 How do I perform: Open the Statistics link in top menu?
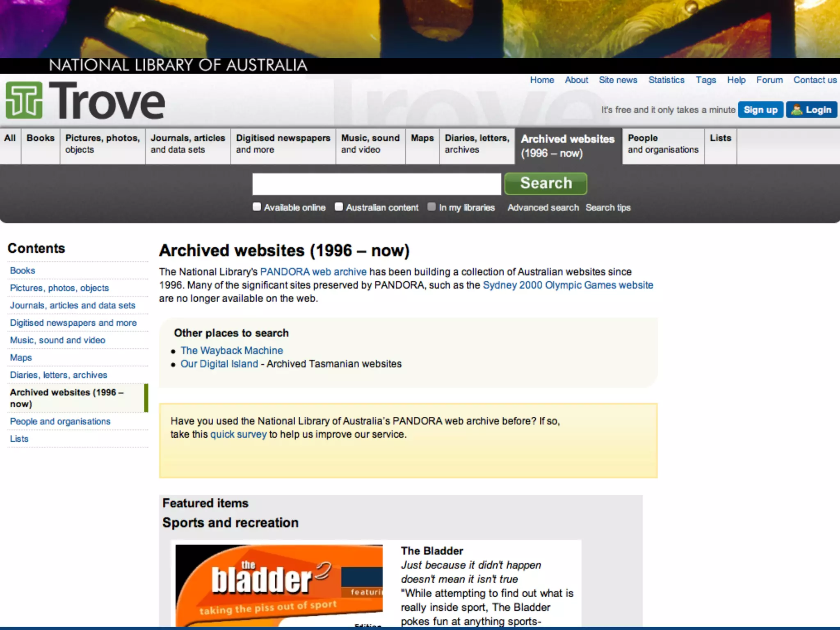click(x=666, y=80)
